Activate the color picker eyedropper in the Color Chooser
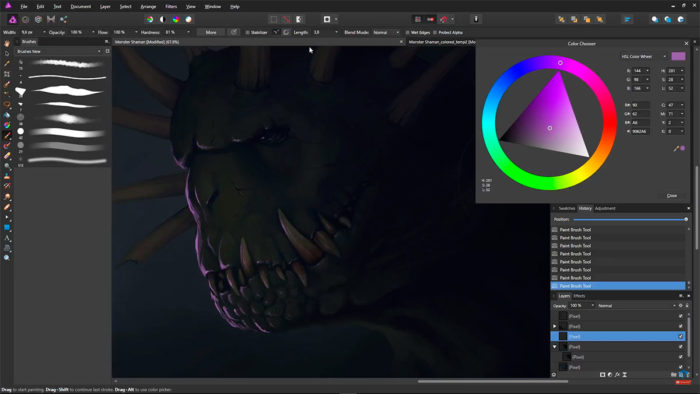700x394 pixels. pos(676,149)
